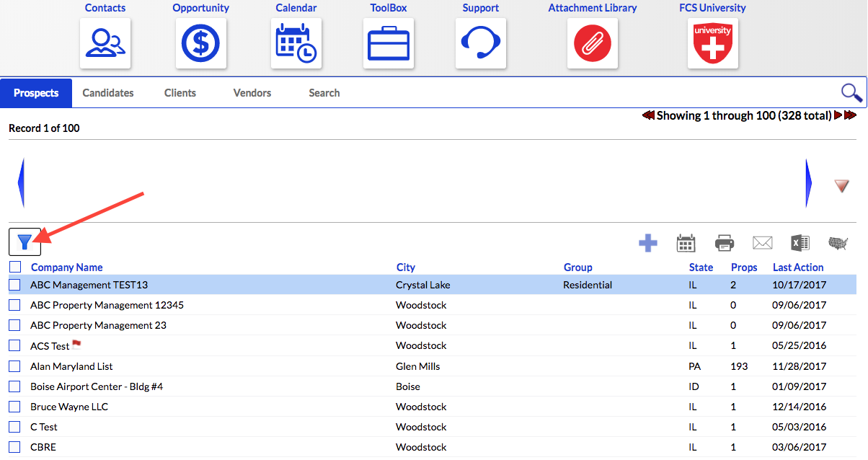Screen dimensions: 868x460
Task: Click the blue plus add icon
Action: pos(648,243)
